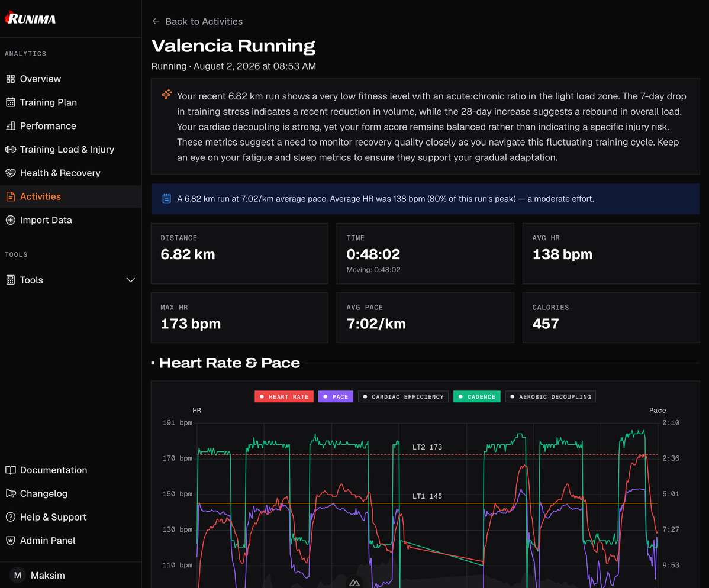709x588 pixels.
Task: View the Changelog
Action: coord(70,493)
